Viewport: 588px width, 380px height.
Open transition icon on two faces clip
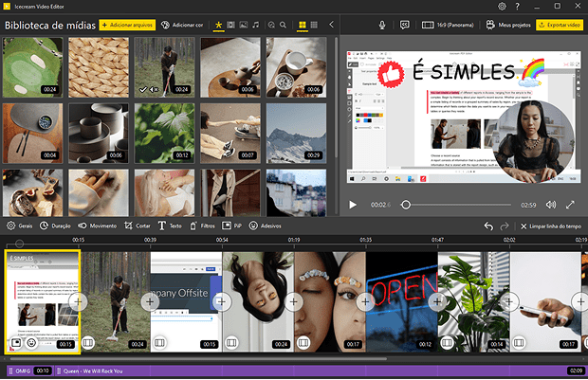[303, 342]
